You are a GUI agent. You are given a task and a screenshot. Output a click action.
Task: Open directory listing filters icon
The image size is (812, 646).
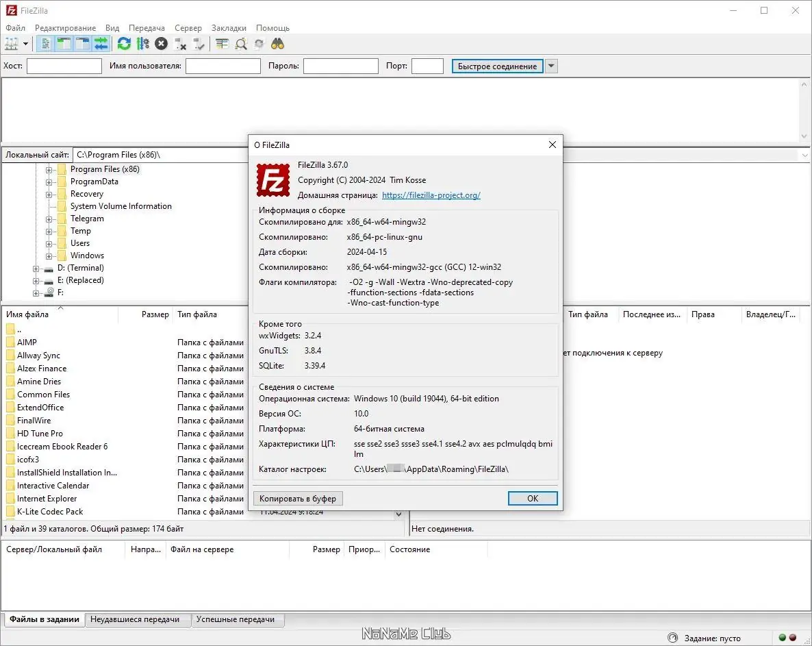pos(222,44)
